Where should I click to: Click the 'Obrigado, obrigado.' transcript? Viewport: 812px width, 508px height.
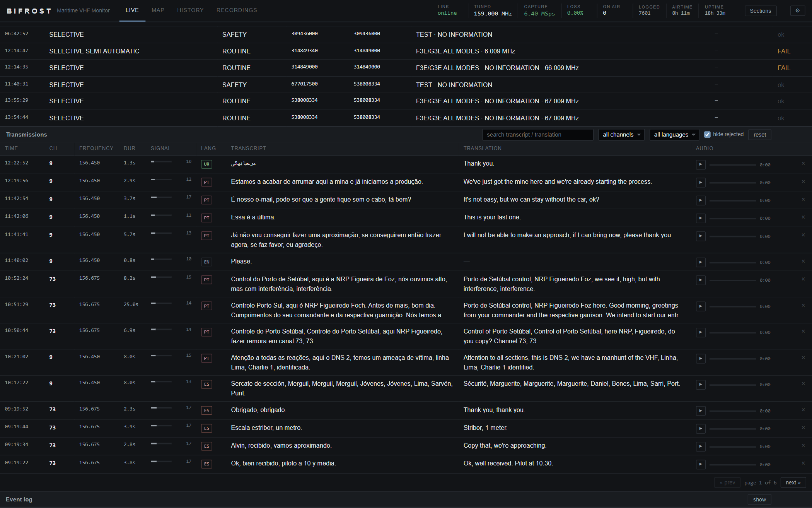[259, 410]
